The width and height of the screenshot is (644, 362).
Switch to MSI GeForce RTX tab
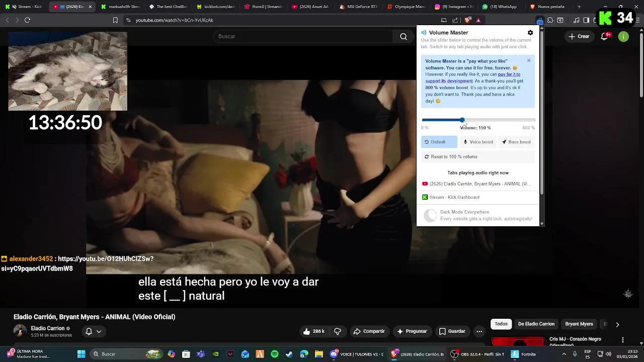pyautogui.click(x=359, y=7)
